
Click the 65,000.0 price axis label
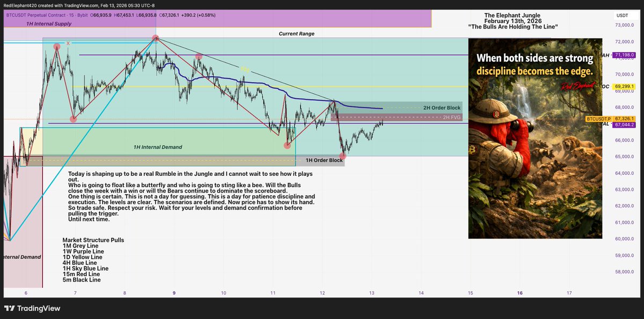625,157
